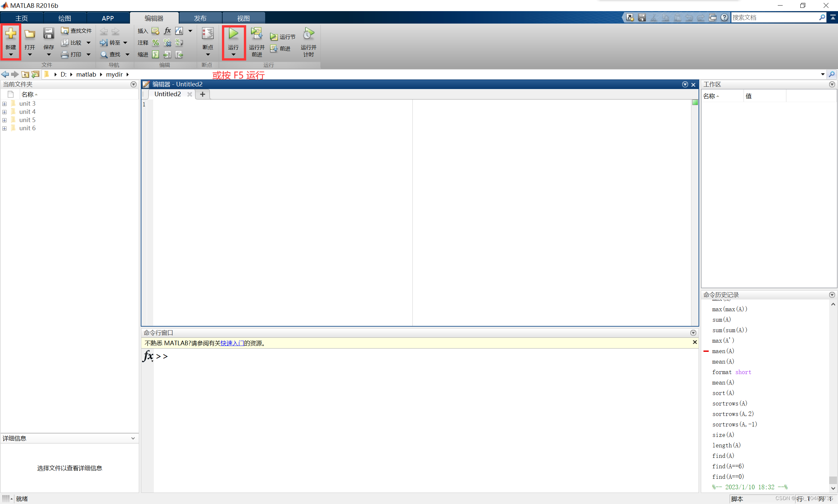Expand the unit 3 folder
Viewport: 838px width, 504px height.
pos(4,104)
